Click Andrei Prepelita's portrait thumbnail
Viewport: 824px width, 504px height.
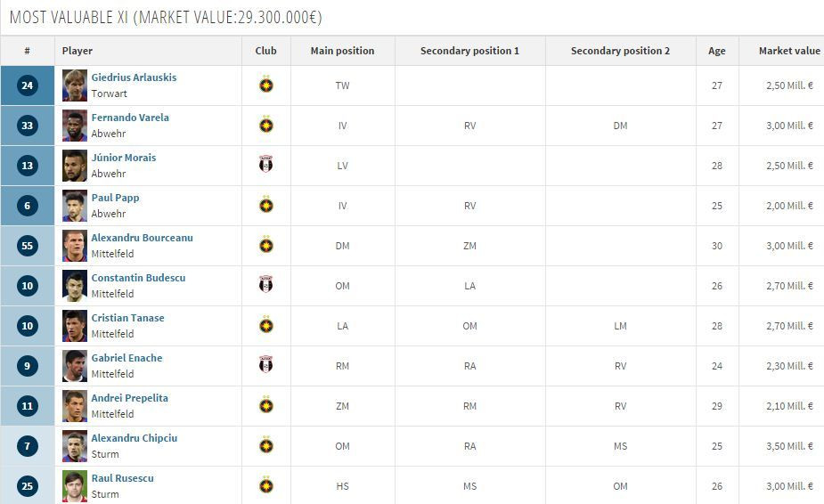[x=75, y=406]
